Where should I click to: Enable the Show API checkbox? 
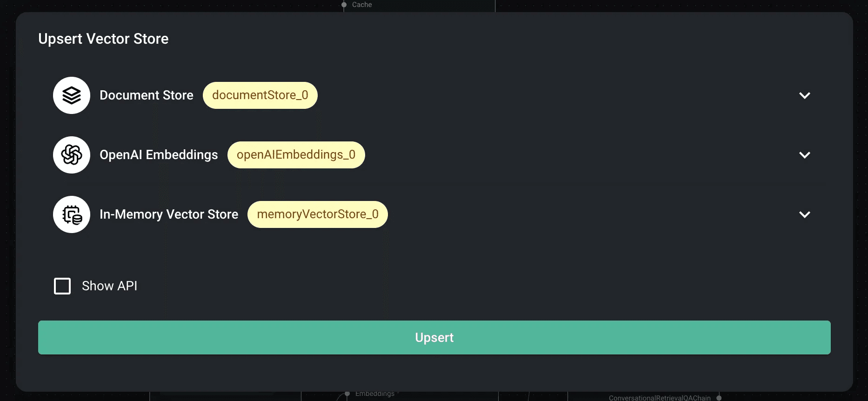point(62,286)
